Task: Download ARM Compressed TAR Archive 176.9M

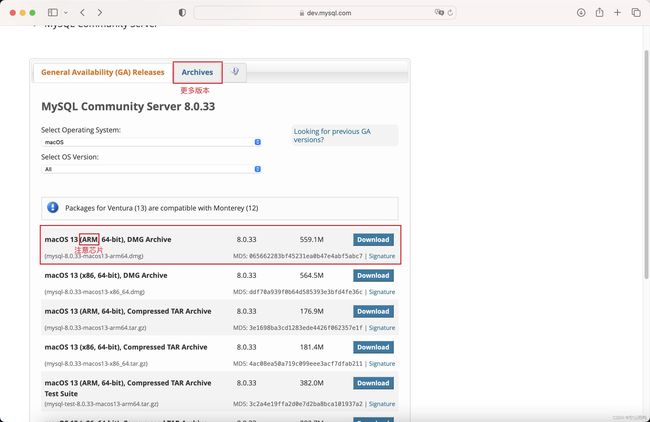Action: pos(373,311)
